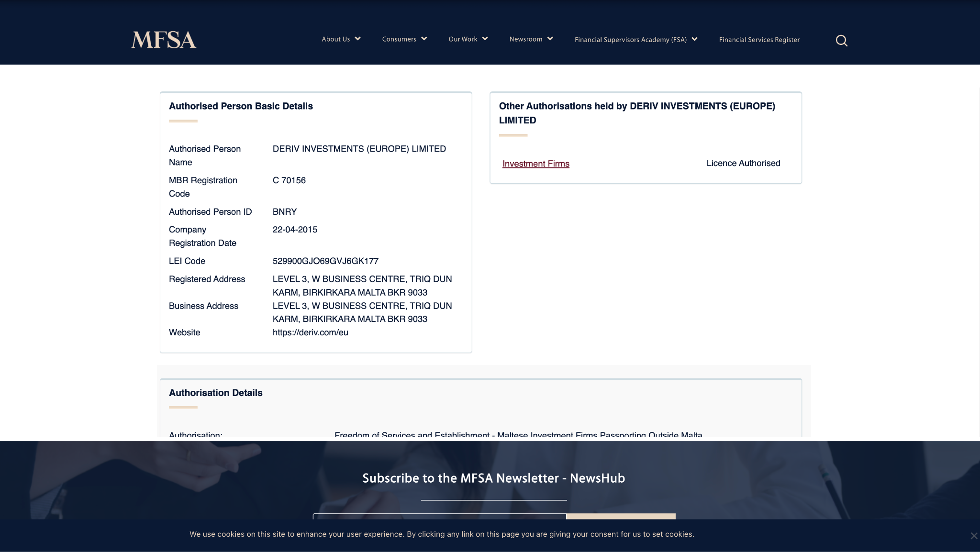Click the Authorised Person Basic Details heading
Viewport: 980px width, 552px height.
241,106
